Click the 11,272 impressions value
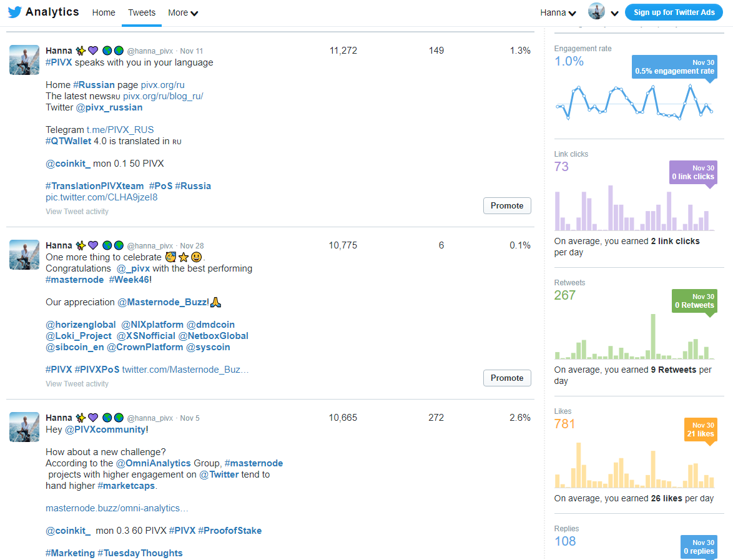This screenshot has height=560, width=733. [x=343, y=51]
